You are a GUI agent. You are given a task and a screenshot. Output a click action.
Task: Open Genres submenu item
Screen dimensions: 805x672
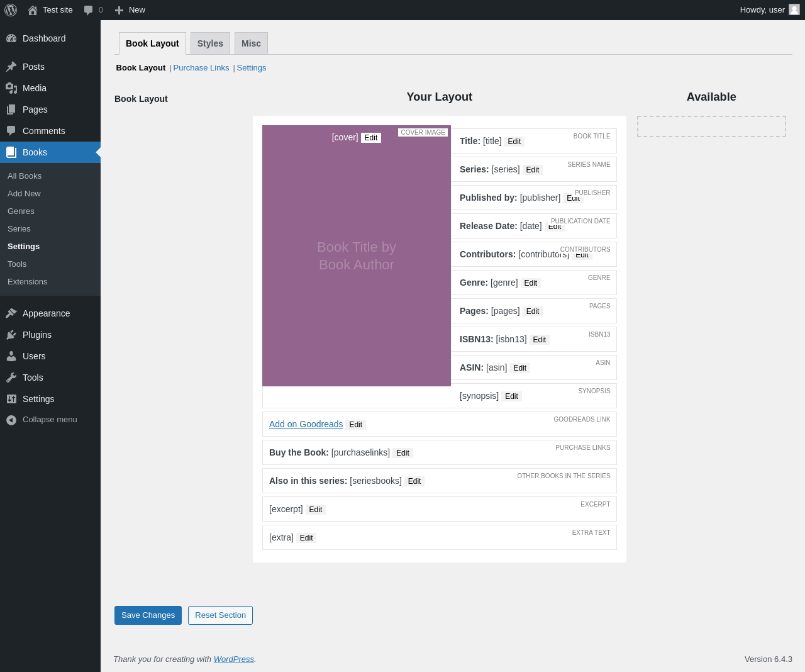click(21, 211)
